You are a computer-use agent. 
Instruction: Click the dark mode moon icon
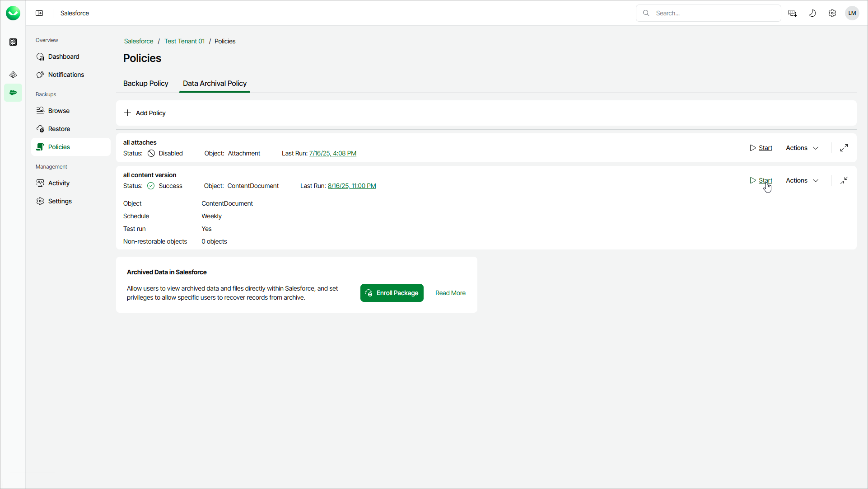[812, 13]
